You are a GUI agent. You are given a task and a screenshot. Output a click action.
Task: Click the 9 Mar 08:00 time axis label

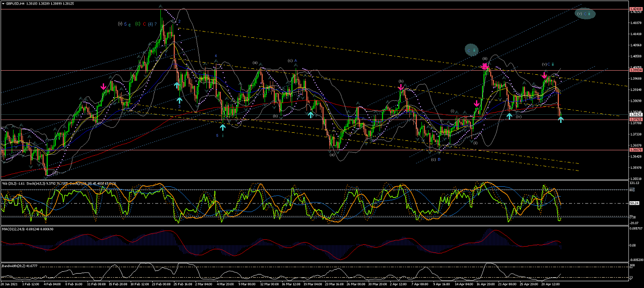coord(247,284)
